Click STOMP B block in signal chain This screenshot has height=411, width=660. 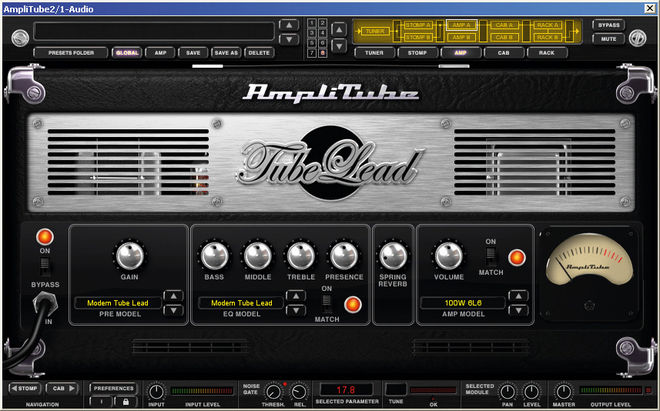418,37
